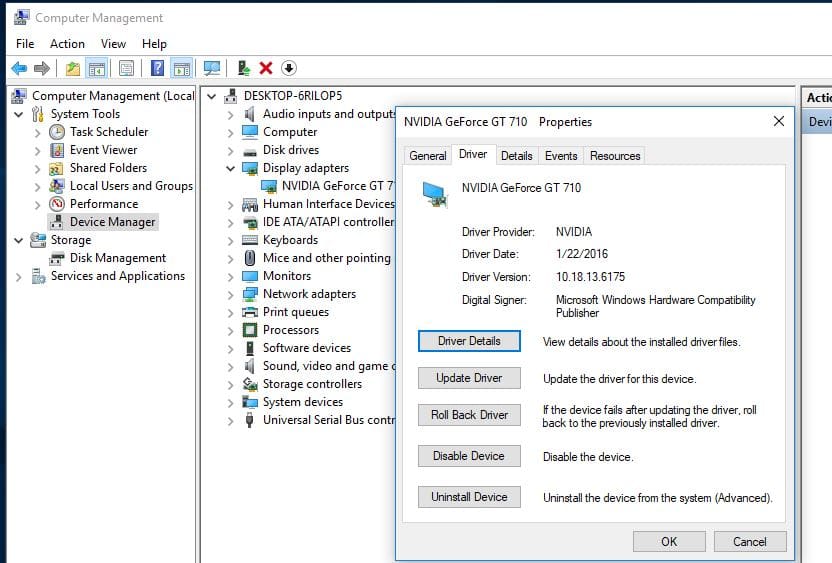Viewport: 832px width, 563px height.
Task: Select the DESKTOP-6RILOP5 root node
Action: (293, 96)
